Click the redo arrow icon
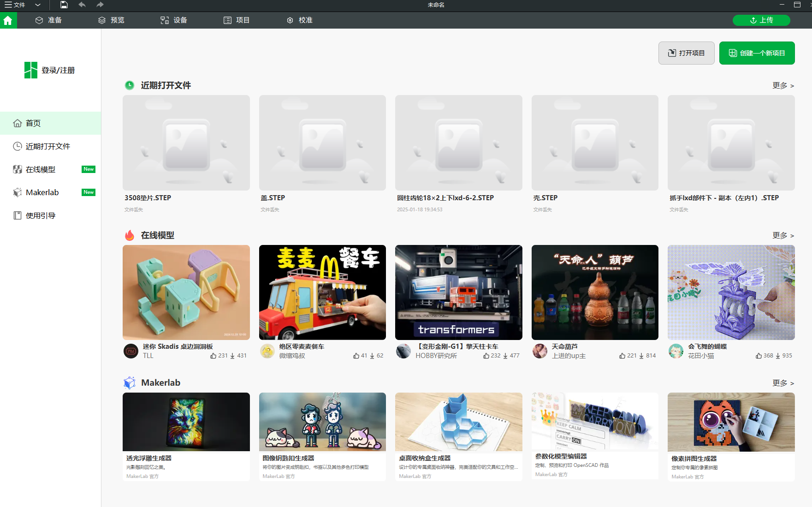Screen dimensions: 812x507 [100, 5]
